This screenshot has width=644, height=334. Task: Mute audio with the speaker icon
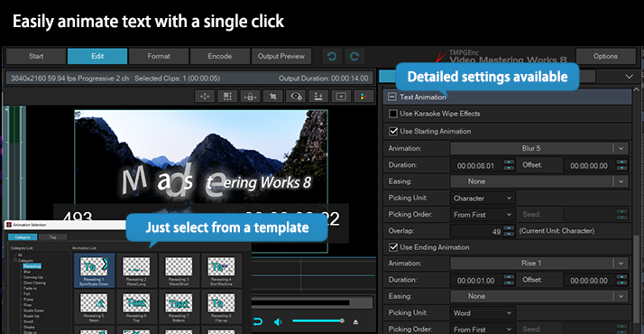(x=278, y=321)
